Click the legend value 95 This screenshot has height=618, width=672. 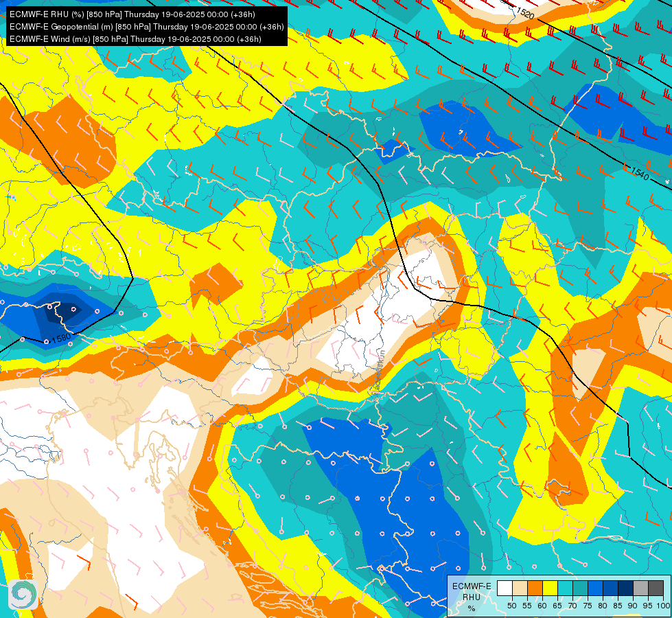648,606
